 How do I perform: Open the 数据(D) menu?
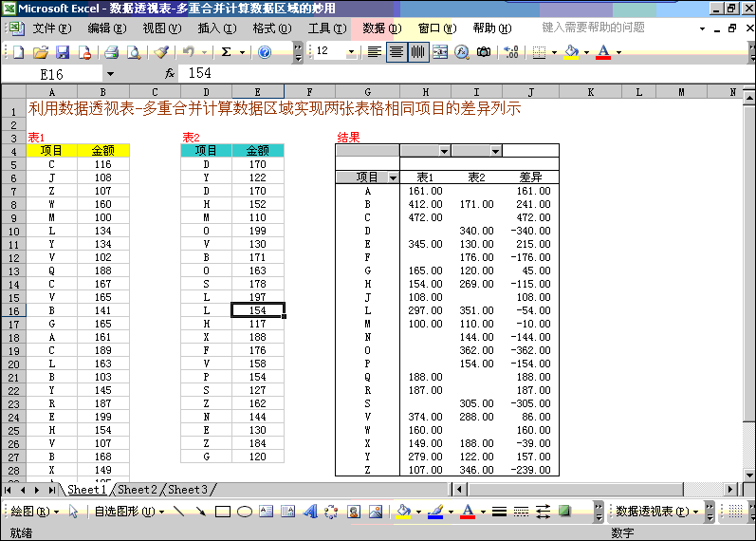coord(381,28)
